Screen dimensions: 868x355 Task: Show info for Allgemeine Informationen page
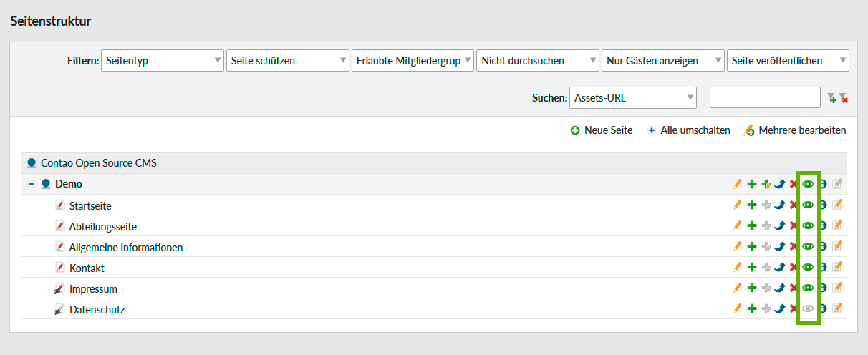click(823, 246)
